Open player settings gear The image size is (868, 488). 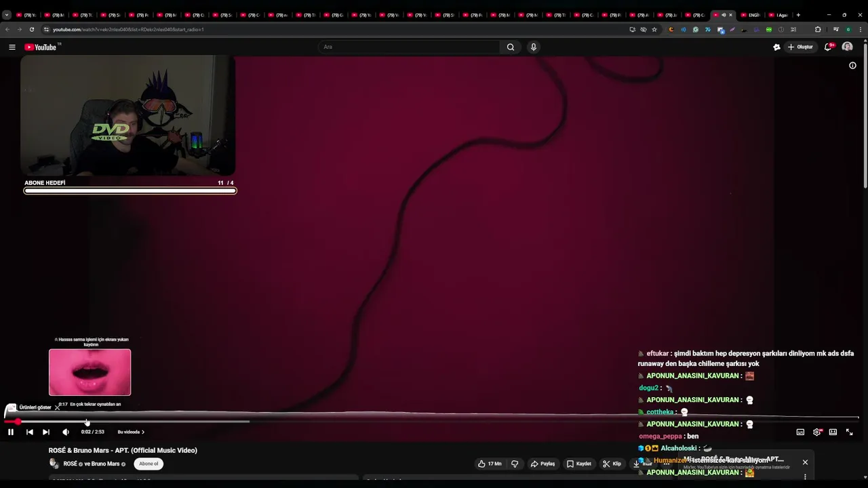click(817, 432)
